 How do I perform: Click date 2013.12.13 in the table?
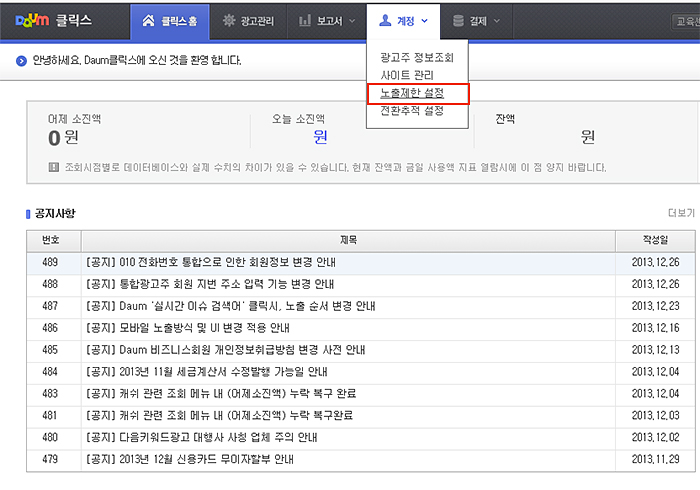click(x=655, y=349)
